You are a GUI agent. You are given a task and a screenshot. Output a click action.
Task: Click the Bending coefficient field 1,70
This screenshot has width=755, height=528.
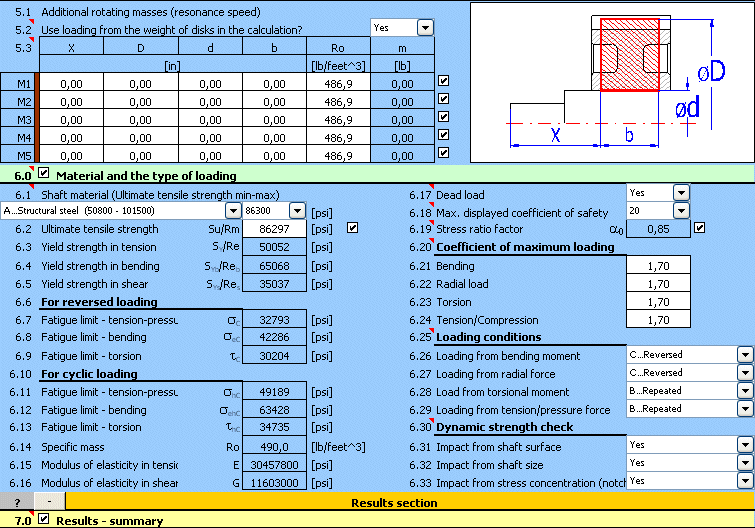click(658, 266)
